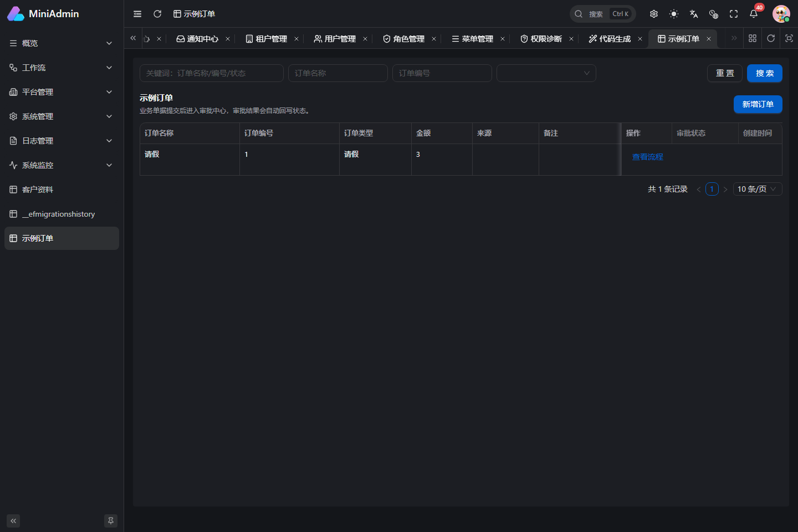
Task: Expand the 平台管理 sidebar menu
Action: 62,92
